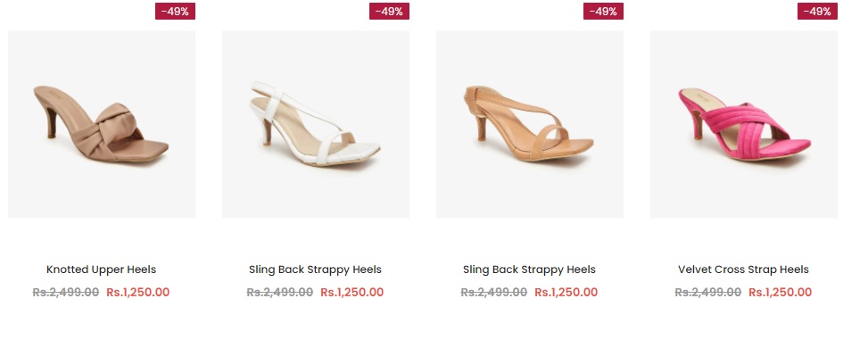Image resolution: width=868 pixels, height=340 pixels.
Task: Click the Knotted Upper Heels title link
Action: tap(102, 270)
